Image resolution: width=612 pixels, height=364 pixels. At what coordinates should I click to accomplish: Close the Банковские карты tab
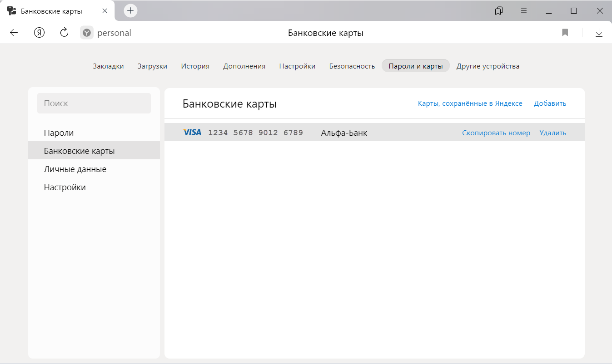point(105,10)
